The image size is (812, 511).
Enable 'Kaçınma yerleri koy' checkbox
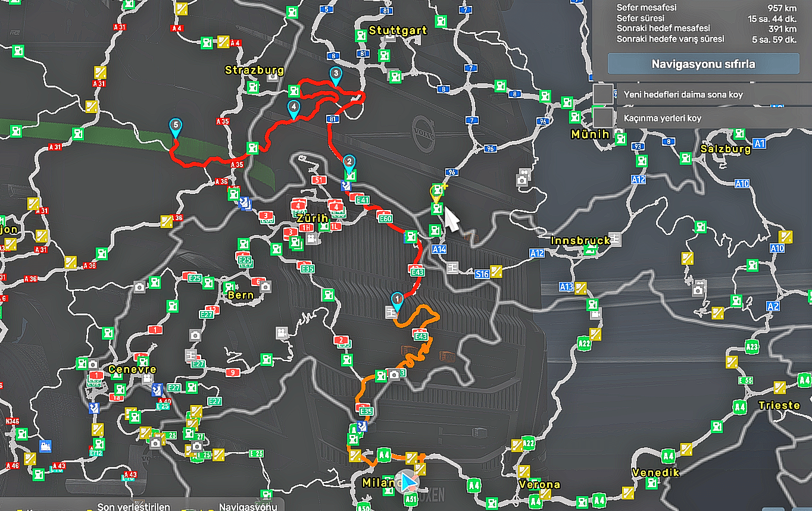(x=604, y=117)
